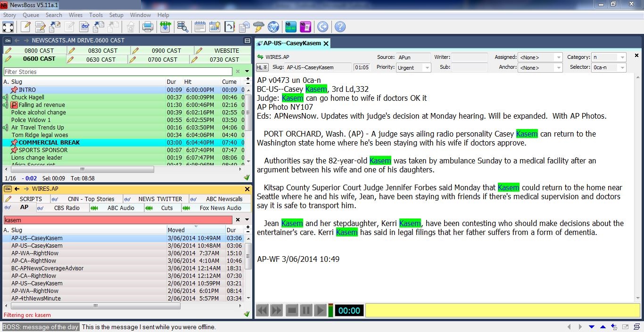The width and height of the screenshot is (644, 332).
Task: Click the stop playback button
Action: tap(292, 310)
